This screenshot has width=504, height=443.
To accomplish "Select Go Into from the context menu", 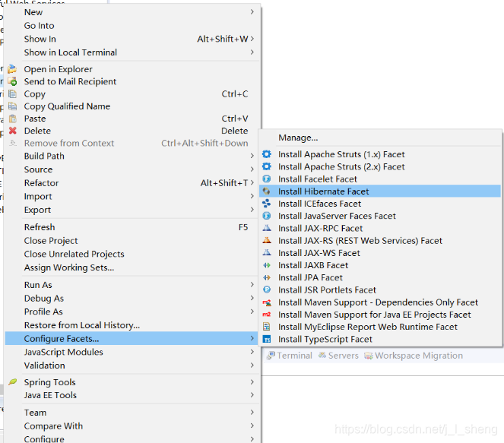I will pos(132,25).
